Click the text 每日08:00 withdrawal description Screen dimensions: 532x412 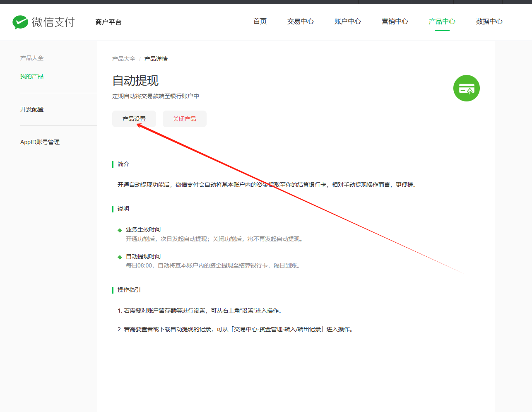(x=214, y=265)
